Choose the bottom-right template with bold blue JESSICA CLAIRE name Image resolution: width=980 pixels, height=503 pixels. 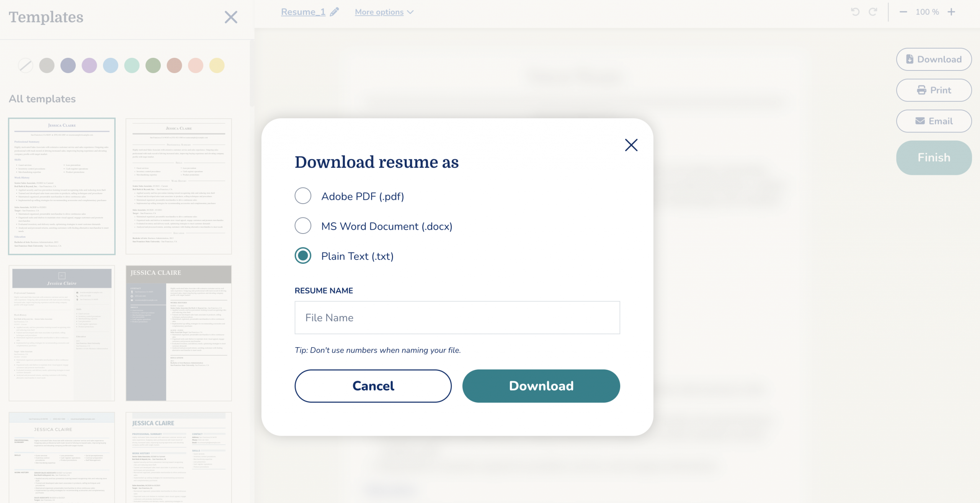tap(179, 457)
